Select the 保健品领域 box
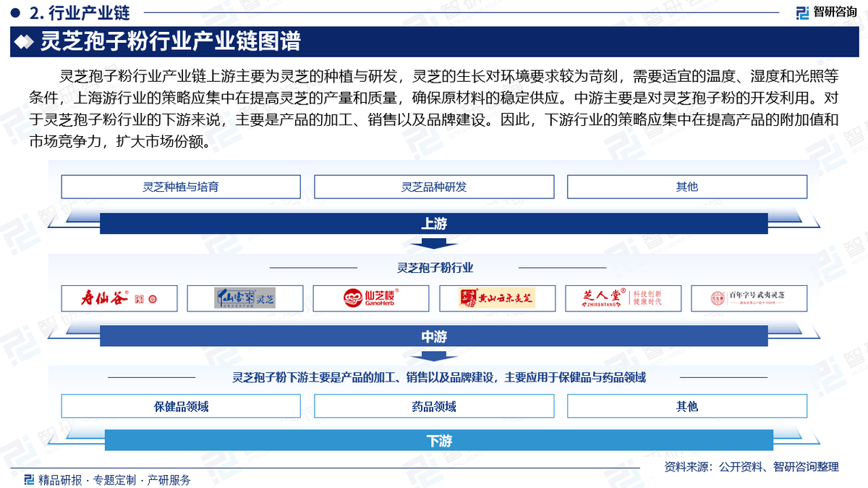The height and width of the screenshot is (488, 868). pyautogui.click(x=181, y=406)
